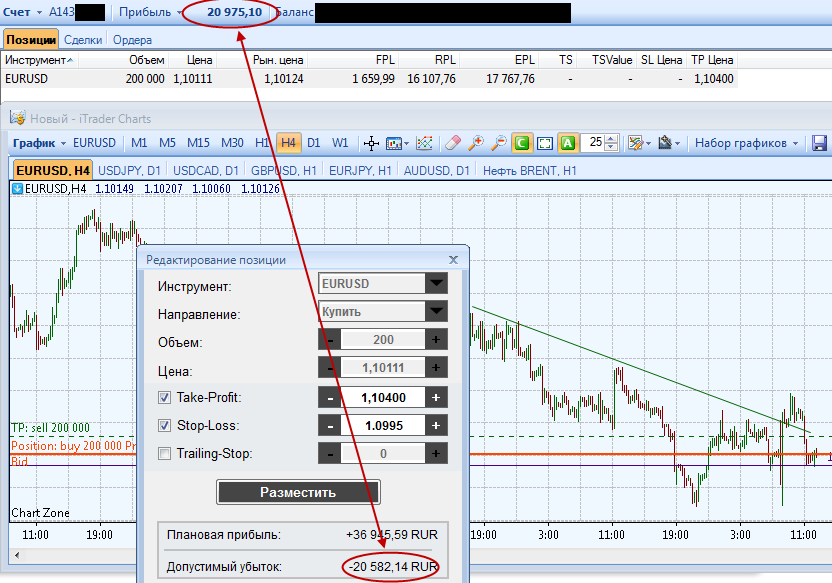This screenshot has height=583, width=832.
Task: Toggle the green C chart button
Action: 522,143
